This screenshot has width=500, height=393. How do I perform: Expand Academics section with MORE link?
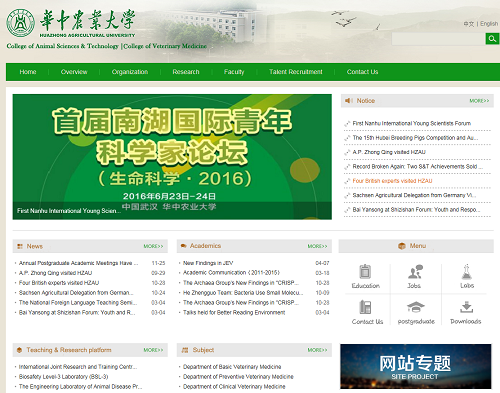pyautogui.click(x=317, y=246)
